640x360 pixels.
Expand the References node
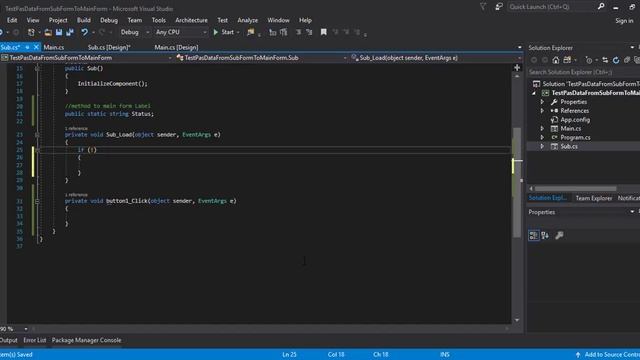pyautogui.click(x=542, y=111)
